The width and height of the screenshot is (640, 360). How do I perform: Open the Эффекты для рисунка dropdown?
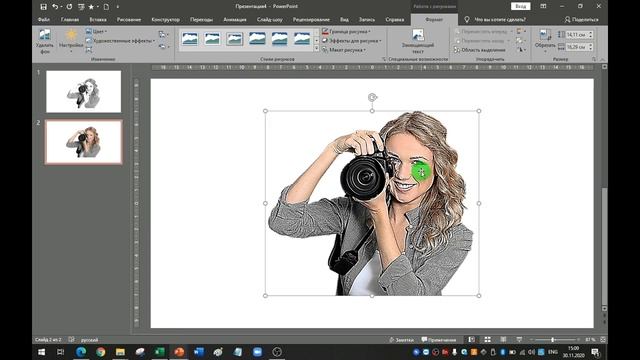point(351,41)
